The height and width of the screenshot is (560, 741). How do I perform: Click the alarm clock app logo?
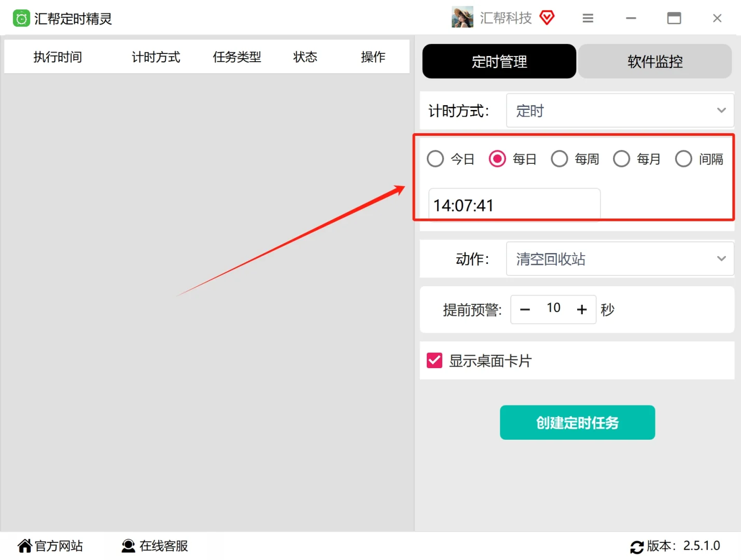(21, 18)
